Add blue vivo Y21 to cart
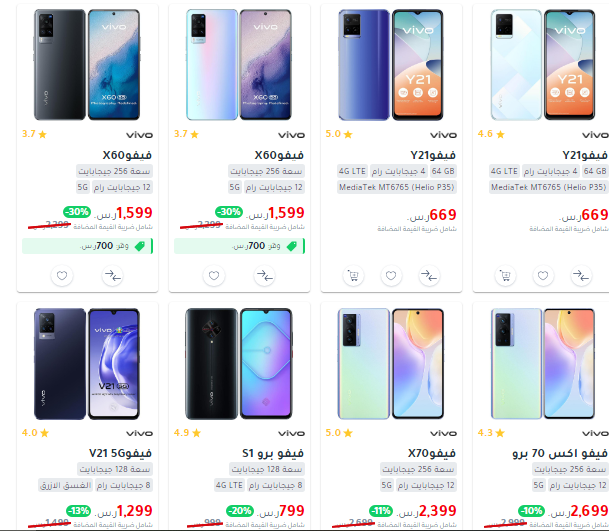The width and height of the screenshot is (609, 531). pos(353,275)
